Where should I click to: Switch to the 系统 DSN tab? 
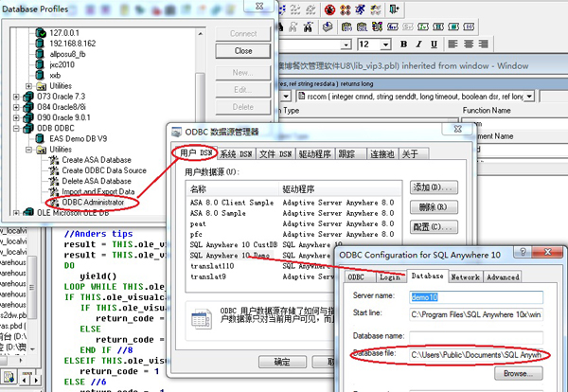(x=236, y=153)
